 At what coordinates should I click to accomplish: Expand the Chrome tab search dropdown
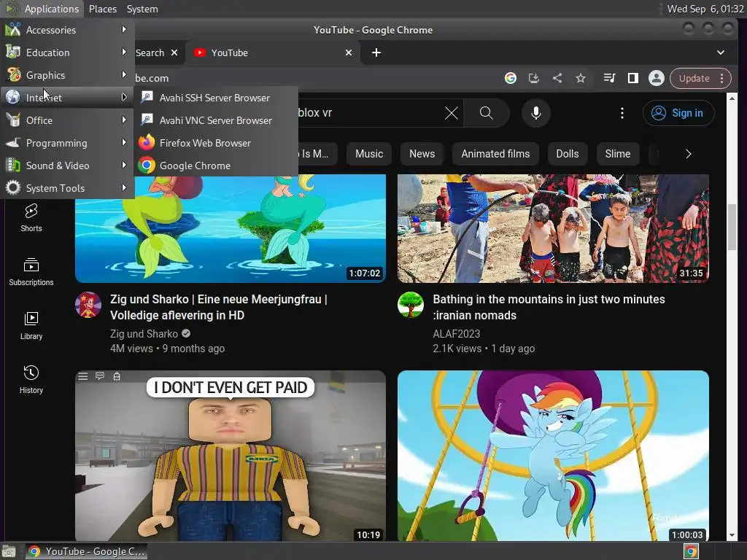(x=720, y=52)
